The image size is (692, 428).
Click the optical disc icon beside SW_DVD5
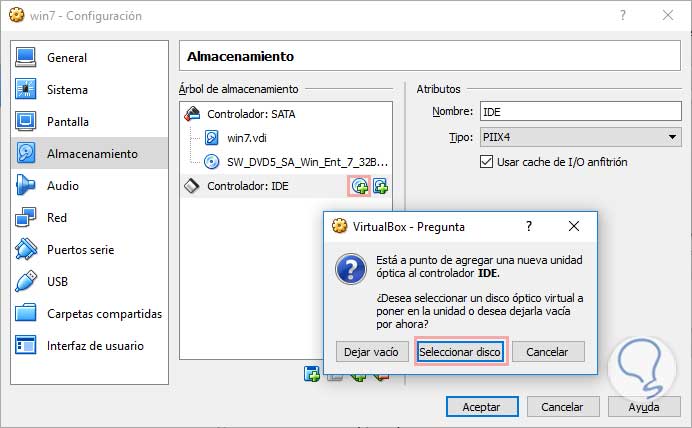(x=211, y=162)
